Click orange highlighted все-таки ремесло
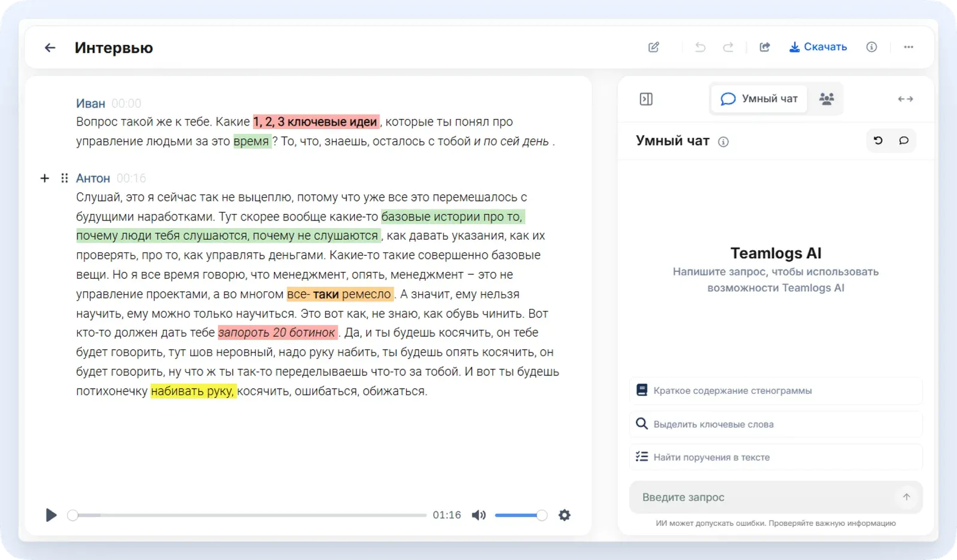This screenshot has width=957, height=560. tap(340, 294)
